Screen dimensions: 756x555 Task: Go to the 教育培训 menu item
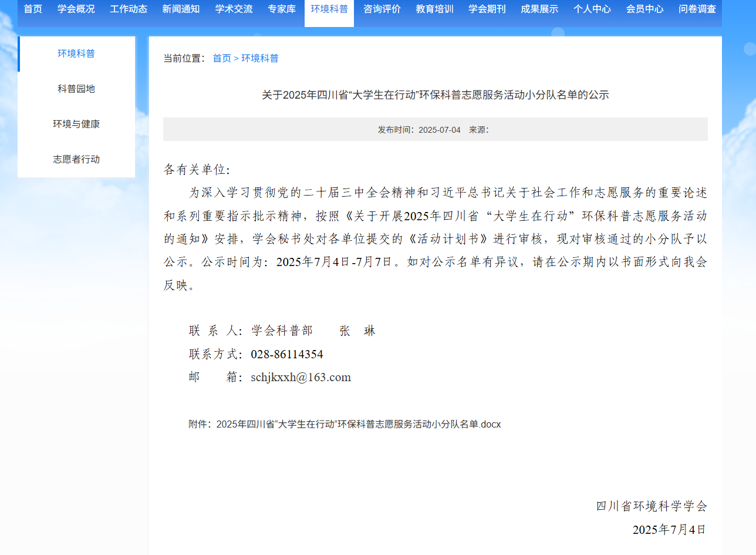[x=435, y=9]
